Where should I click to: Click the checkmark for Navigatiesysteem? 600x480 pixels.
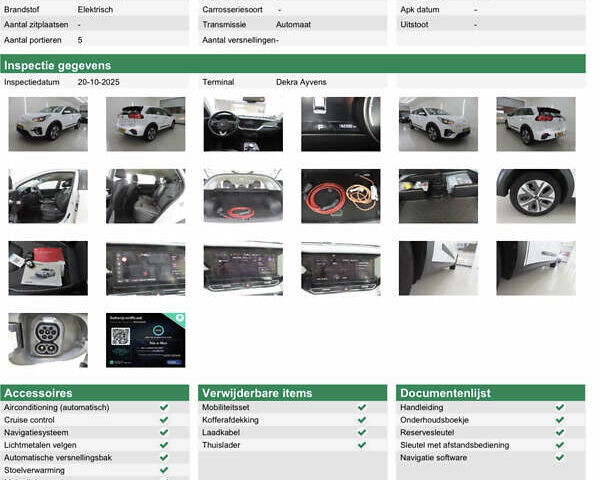coord(164,432)
